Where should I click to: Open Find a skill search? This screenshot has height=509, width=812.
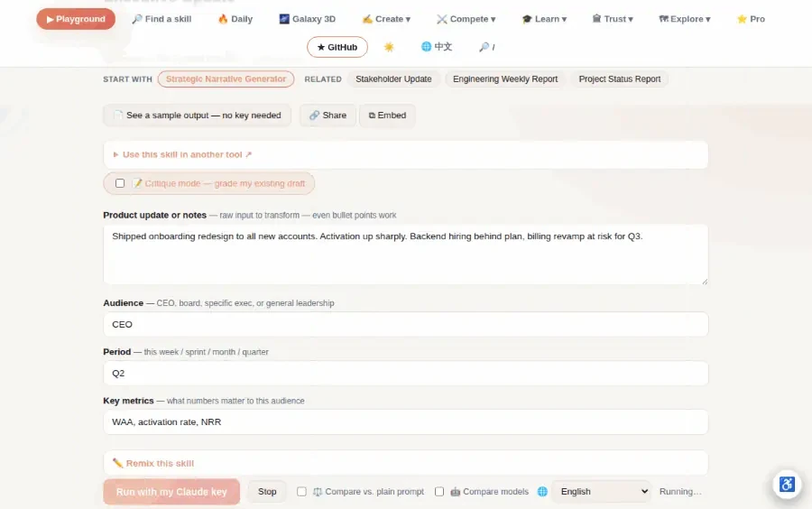(161, 19)
